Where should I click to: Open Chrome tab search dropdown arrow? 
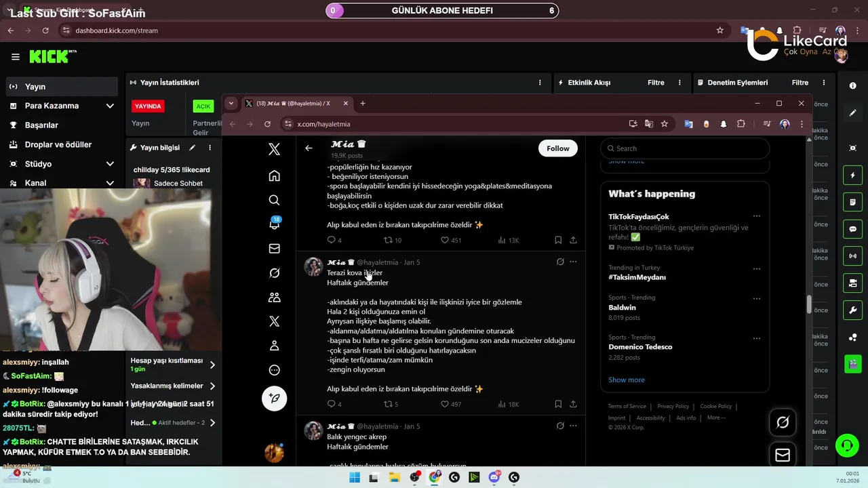coord(231,104)
